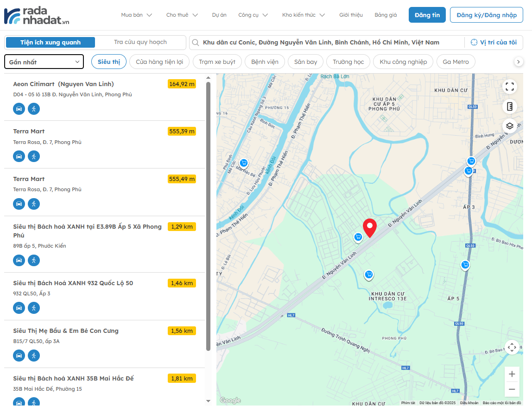Expand the Cho thuê menu
The height and width of the screenshot is (412, 532).
[182, 15]
